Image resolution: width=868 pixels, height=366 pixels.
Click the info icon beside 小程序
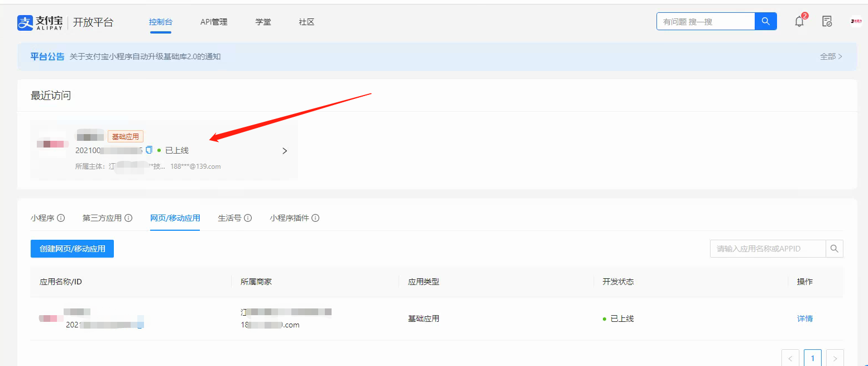click(61, 218)
